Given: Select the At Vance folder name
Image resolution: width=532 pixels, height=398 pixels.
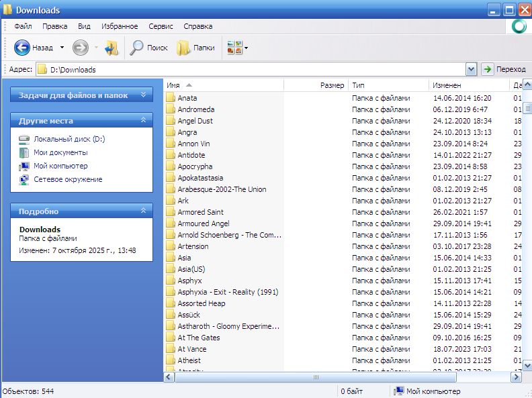Looking at the screenshot, I should point(192,349).
